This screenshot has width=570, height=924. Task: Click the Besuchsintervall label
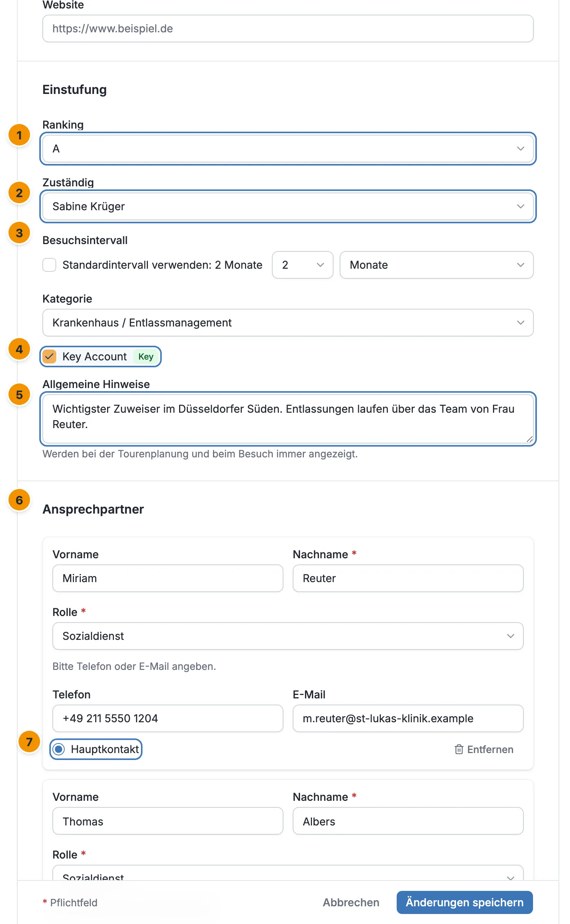85,240
